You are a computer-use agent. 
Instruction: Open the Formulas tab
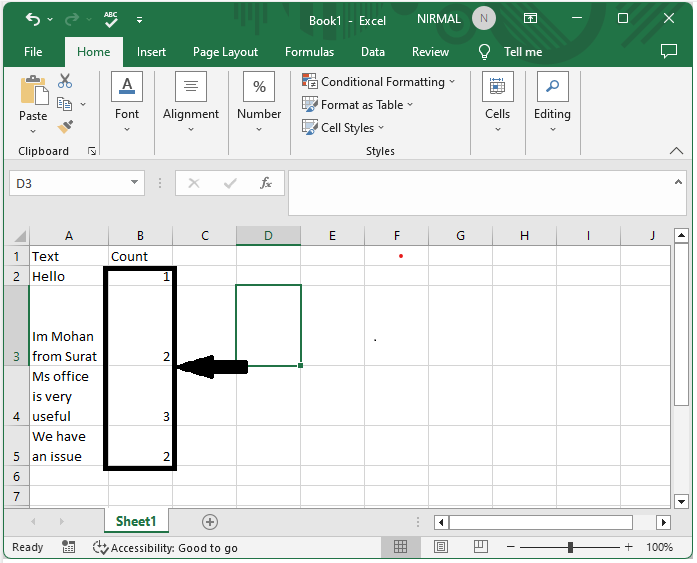coord(309,52)
